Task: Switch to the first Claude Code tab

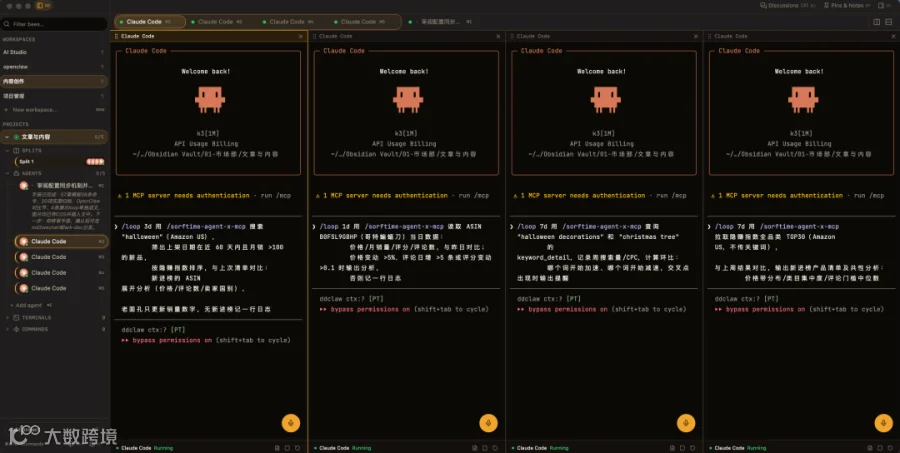Action: 150,22
